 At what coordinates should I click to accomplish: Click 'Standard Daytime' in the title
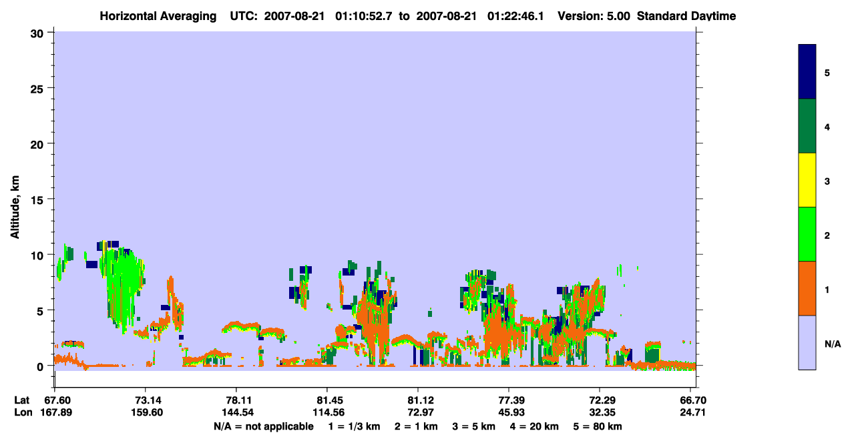click(x=686, y=16)
